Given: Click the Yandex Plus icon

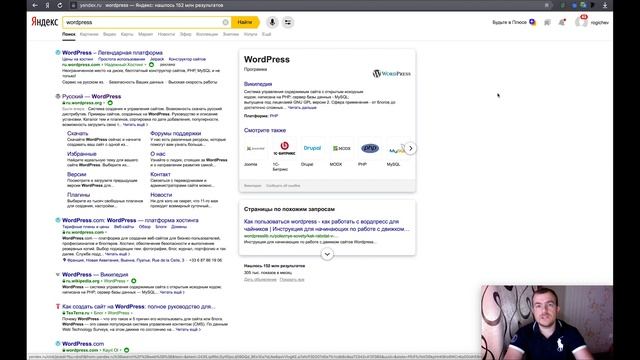Looking at the screenshot, I should tap(532, 22).
